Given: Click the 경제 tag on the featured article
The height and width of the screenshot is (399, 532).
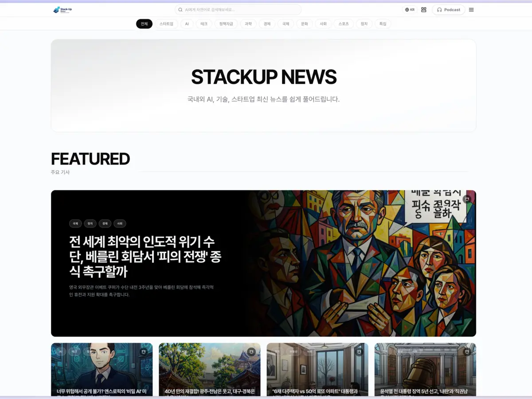Looking at the screenshot, I should 105,224.
